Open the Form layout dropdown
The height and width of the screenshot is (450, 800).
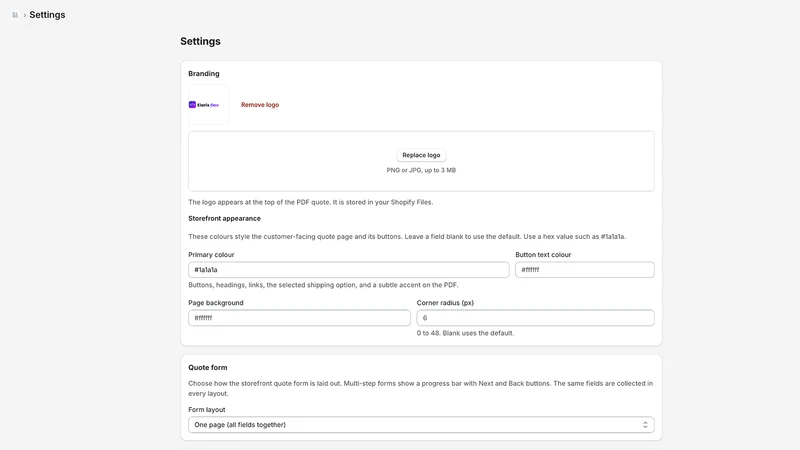point(421,424)
